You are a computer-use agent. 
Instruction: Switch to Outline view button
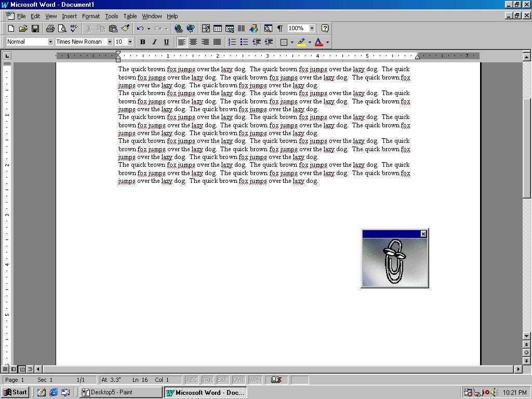(30, 369)
